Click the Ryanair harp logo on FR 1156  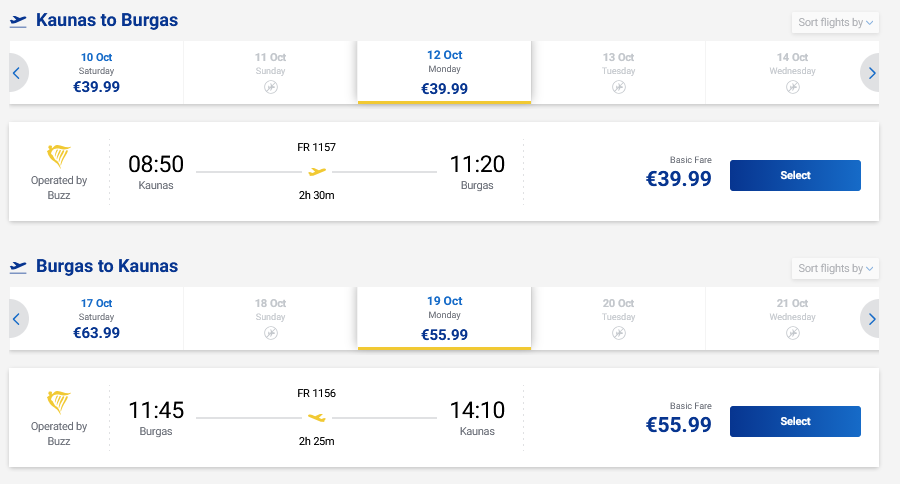[x=59, y=402]
